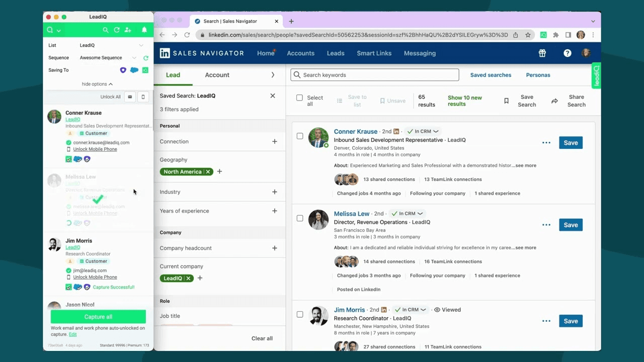Bookmark the page with the star icon
644x362 pixels.
[528, 35]
